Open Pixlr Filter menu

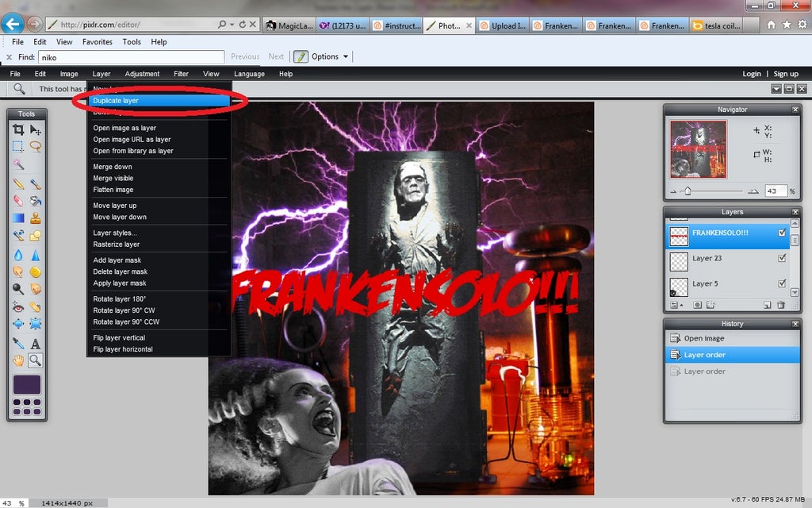[x=181, y=74]
